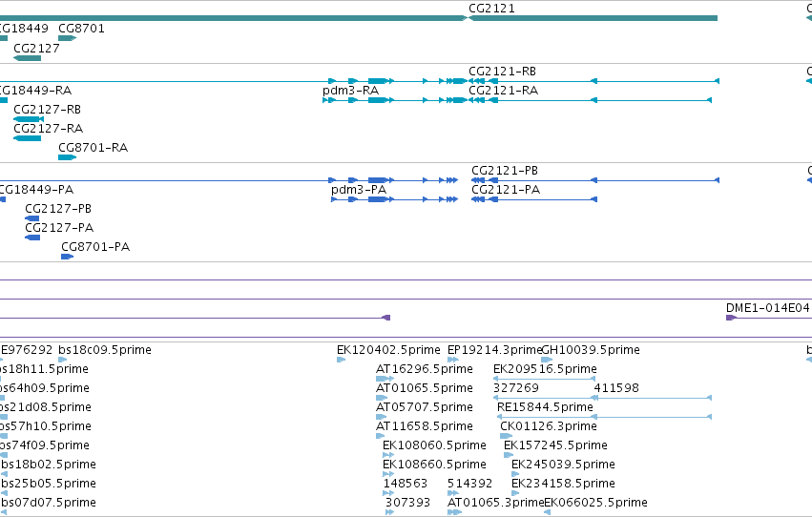The width and height of the screenshot is (812, 517).
Task: Click the AT11658.5prime EST label
Action: 424,426
